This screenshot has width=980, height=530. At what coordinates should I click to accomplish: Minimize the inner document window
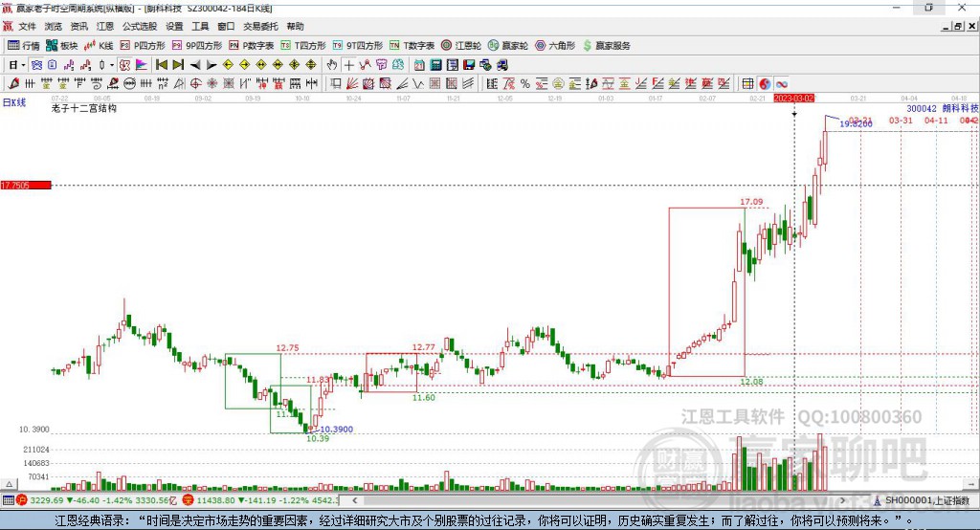click(x=947, y=26)
